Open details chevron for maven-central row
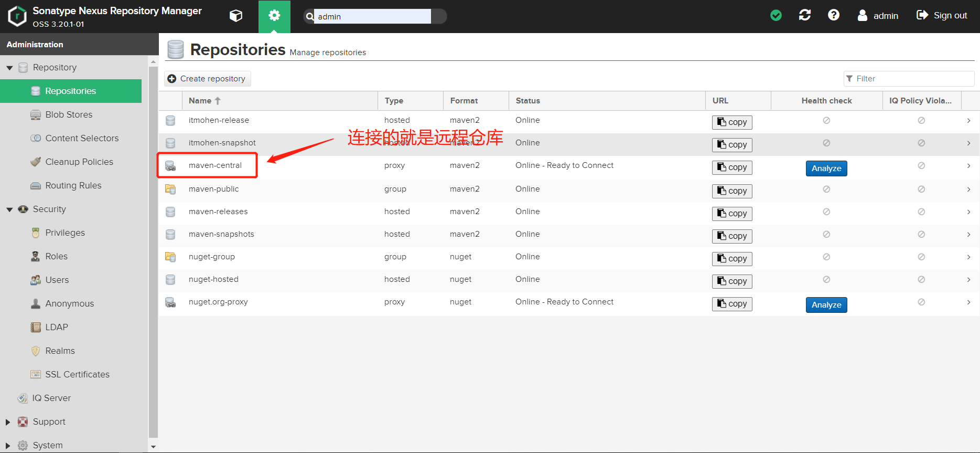The width and height of the screenshot is (980, 453). click(x=968, y=166)
